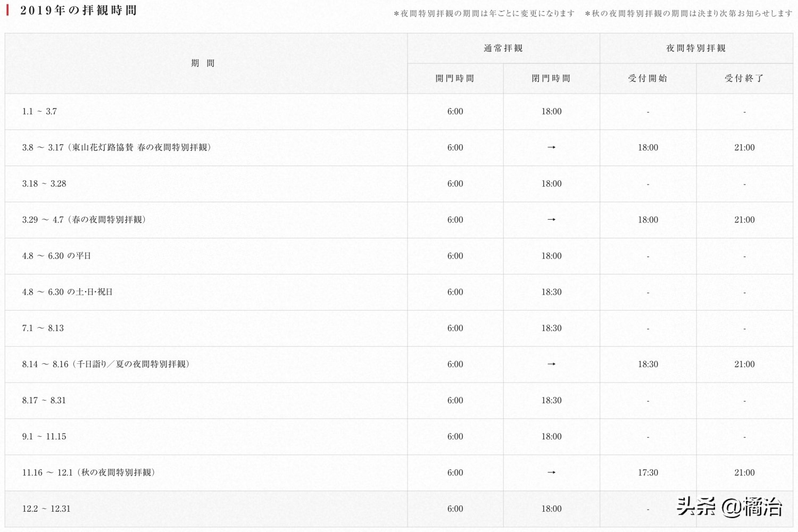Click the closing-time arrow for 3.8 ~ 3.17
Screen dimensions: 798x532
552,147
